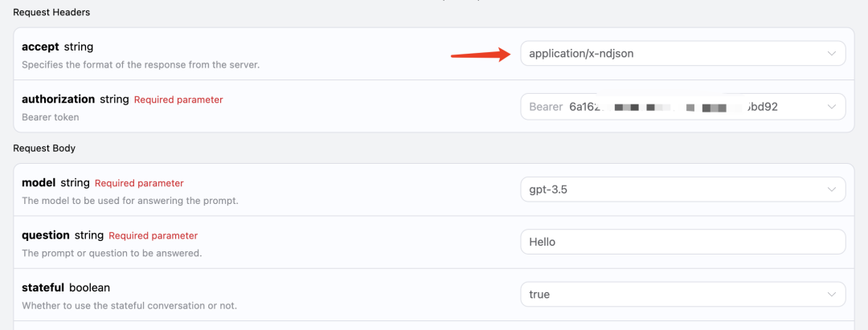Click the 'question' parameter name
This screenshot has height=330, width=868.
point(45,235)
